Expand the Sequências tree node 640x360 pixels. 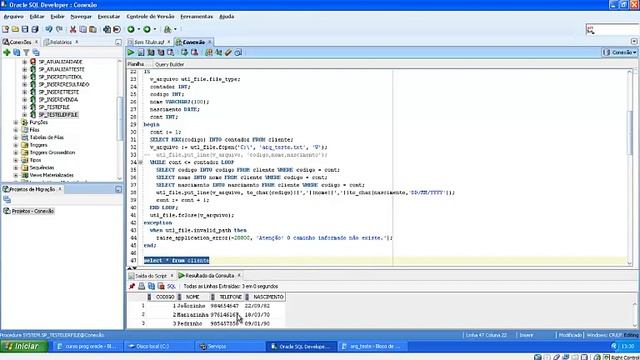pyautogui.click(x=16, y=168)
